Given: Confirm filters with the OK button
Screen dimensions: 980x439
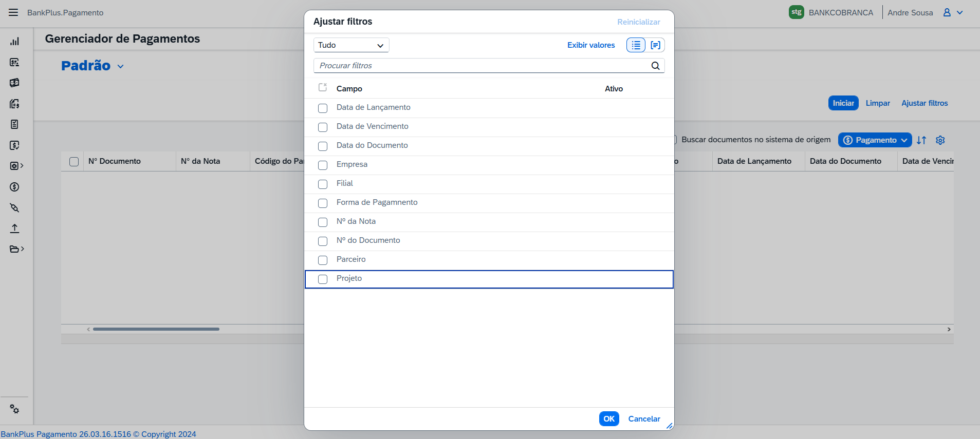Looking at the screenshot, I should [609, 419].
